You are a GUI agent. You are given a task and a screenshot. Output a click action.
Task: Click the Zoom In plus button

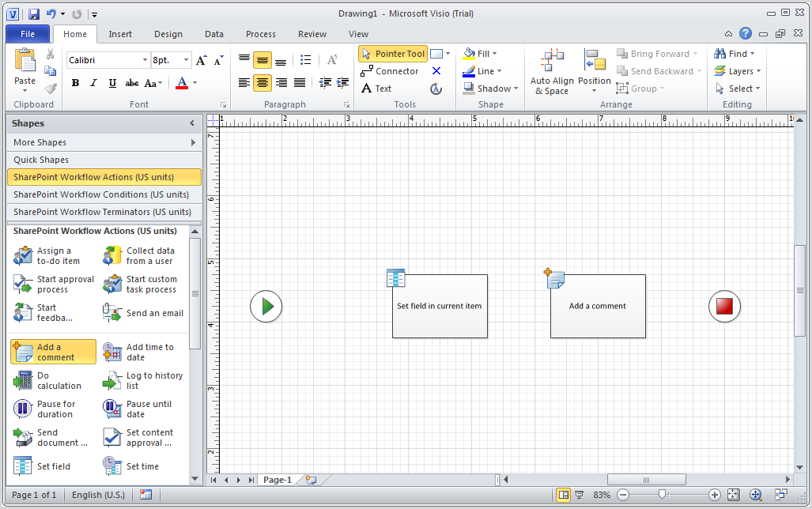pyautogui.click(x=715, y=495)
